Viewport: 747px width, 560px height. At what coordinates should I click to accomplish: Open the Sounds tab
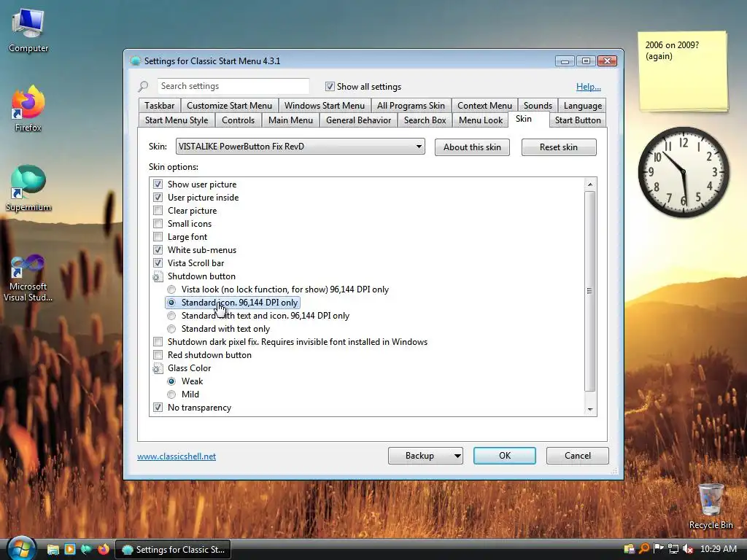[x=538, y=105]
